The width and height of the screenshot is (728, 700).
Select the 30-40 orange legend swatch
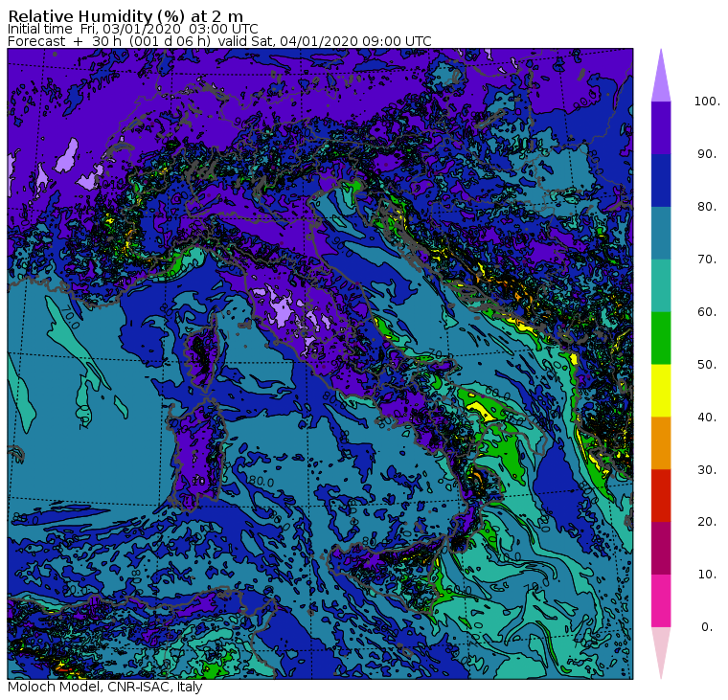click(x=661, y=442)
